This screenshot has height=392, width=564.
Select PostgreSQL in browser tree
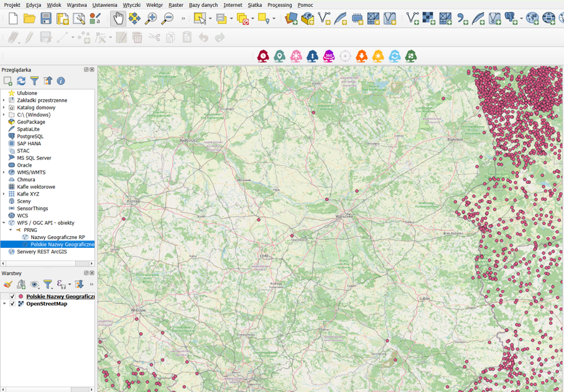[x=30, y=136]
